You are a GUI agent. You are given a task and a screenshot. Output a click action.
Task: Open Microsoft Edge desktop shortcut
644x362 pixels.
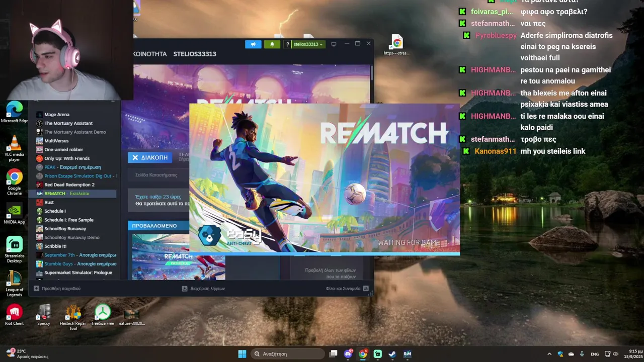[14, 112]
